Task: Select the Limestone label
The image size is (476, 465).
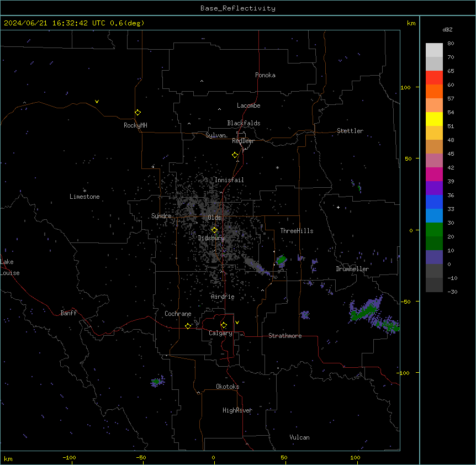Action: [84, 197]
